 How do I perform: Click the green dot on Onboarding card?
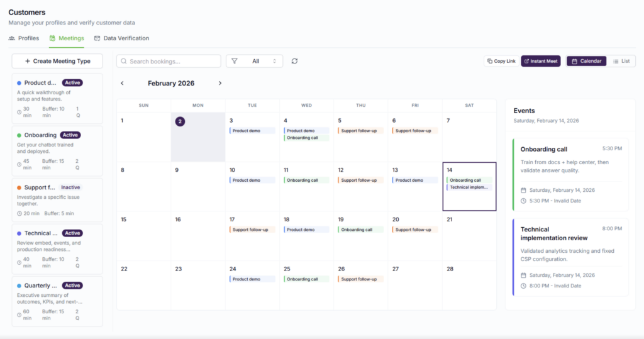coord(19,135)
